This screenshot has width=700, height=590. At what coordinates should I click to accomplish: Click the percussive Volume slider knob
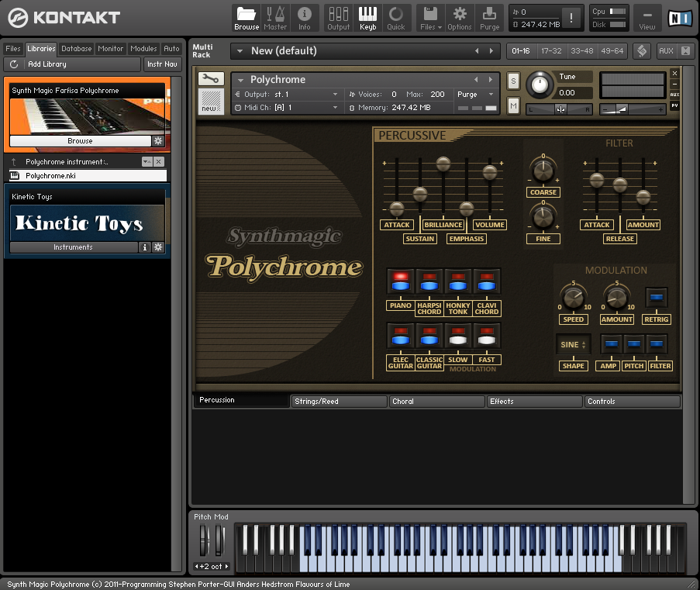(490, 172)
